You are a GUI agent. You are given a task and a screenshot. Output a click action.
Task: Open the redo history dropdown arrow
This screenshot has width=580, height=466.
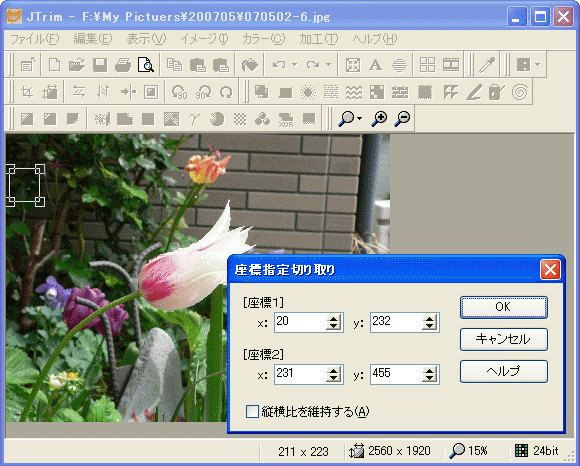coord(328,65)
